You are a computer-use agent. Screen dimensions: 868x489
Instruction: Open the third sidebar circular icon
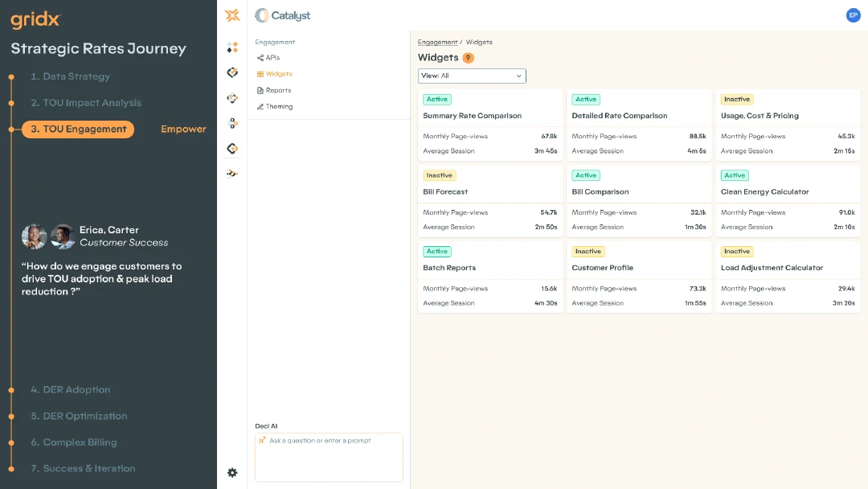(232, 98)
